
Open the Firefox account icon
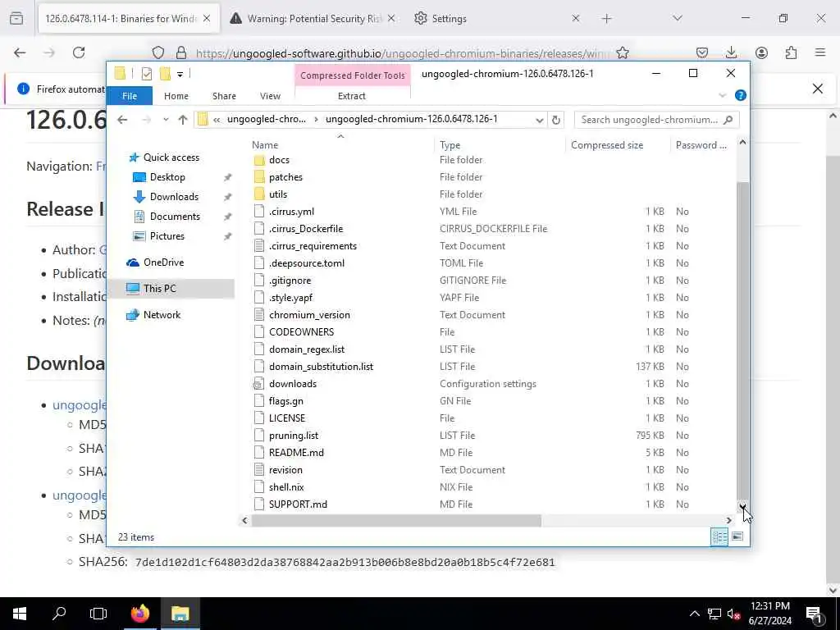761,52
